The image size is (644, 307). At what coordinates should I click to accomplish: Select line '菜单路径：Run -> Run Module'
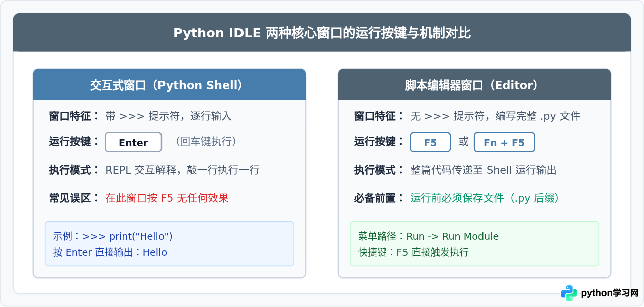tap(428, 236)
